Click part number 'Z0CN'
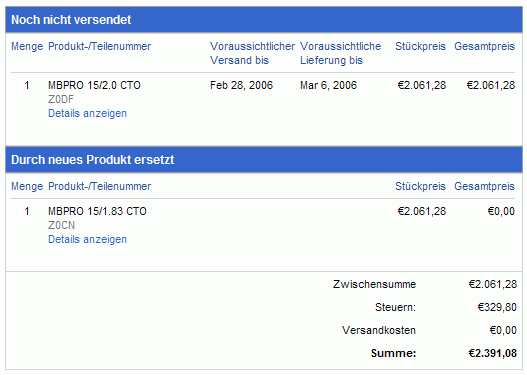The height and width of the screenshot is (375, 527). click(61, 225)
